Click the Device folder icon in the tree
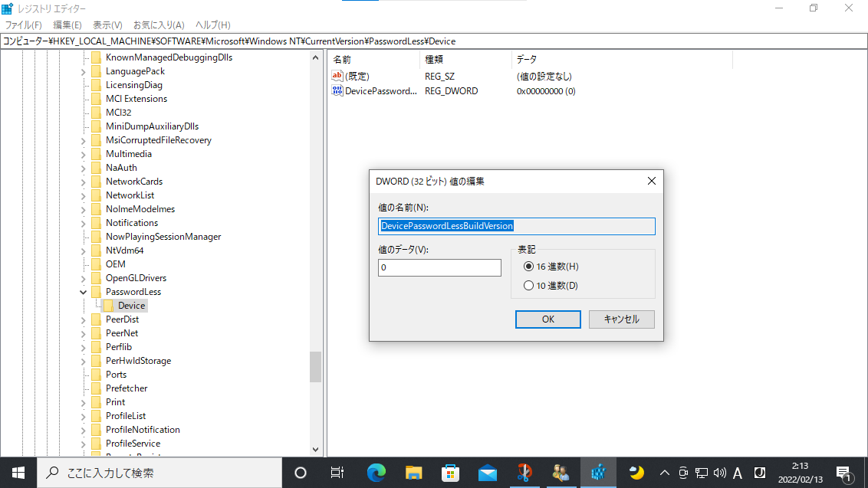This screenshot has height=488, width=868. 109,306
